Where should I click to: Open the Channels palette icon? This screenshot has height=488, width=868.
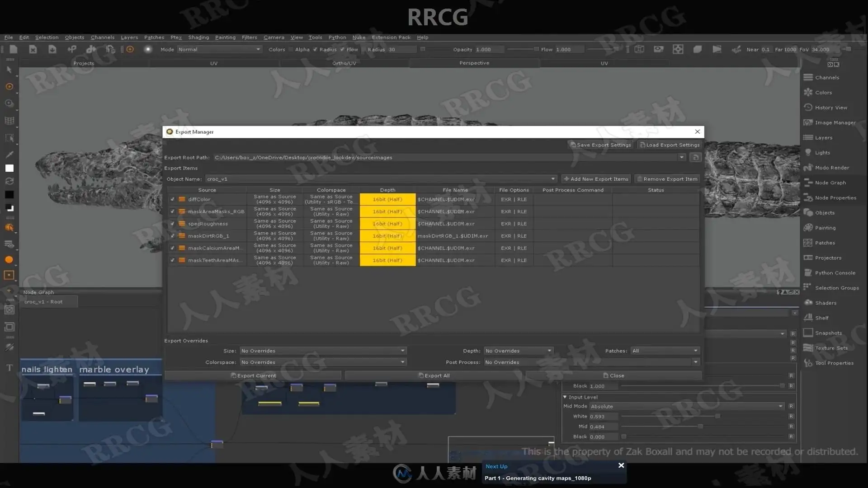point(808,77)
